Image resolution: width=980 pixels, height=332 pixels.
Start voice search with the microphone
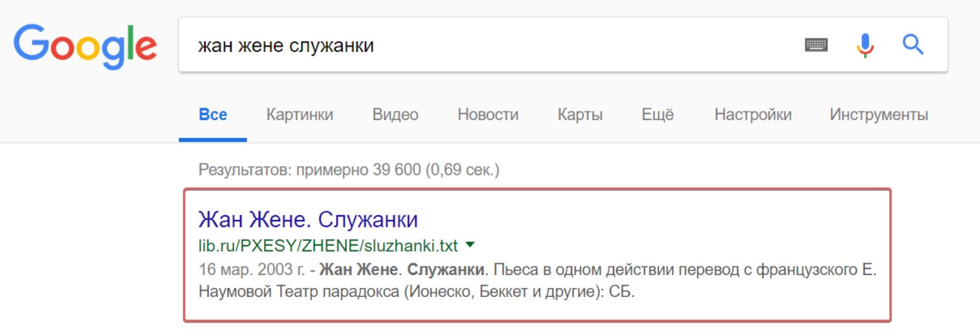(865, 45)
